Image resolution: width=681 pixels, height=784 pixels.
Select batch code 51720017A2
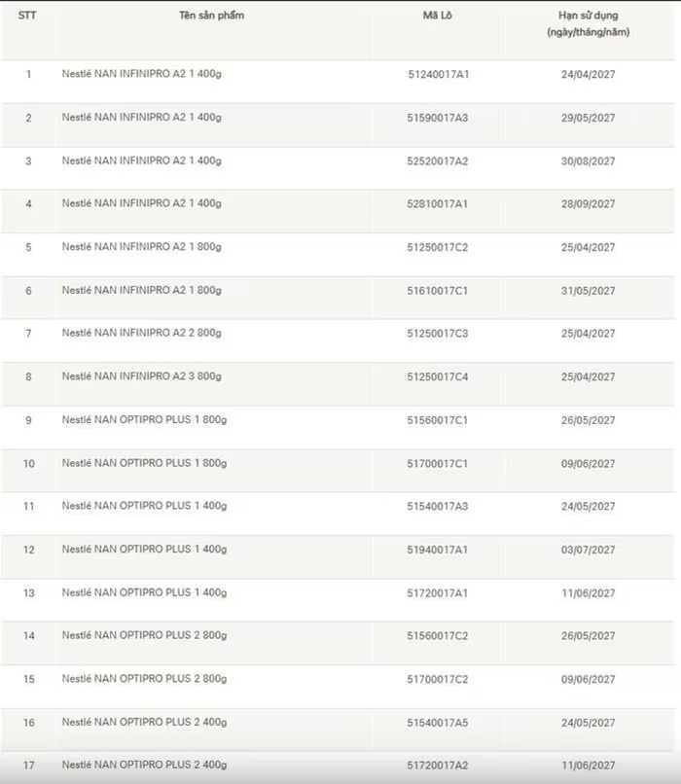[x=437, y=766]
